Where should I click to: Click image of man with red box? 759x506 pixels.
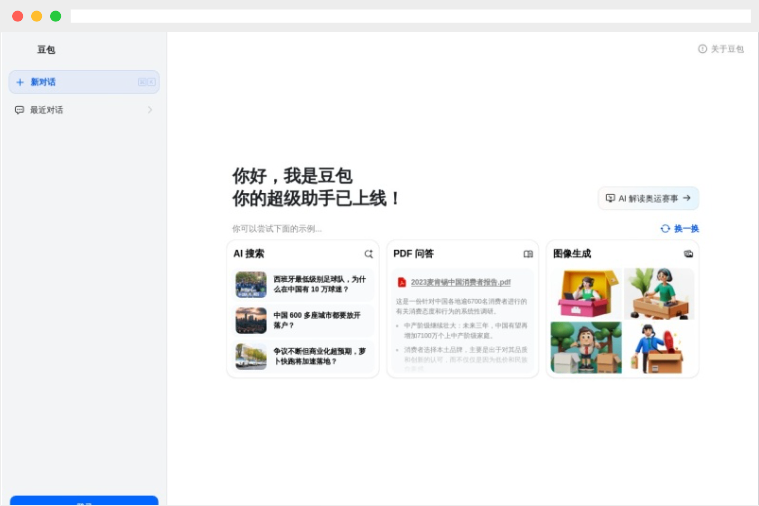659,348
